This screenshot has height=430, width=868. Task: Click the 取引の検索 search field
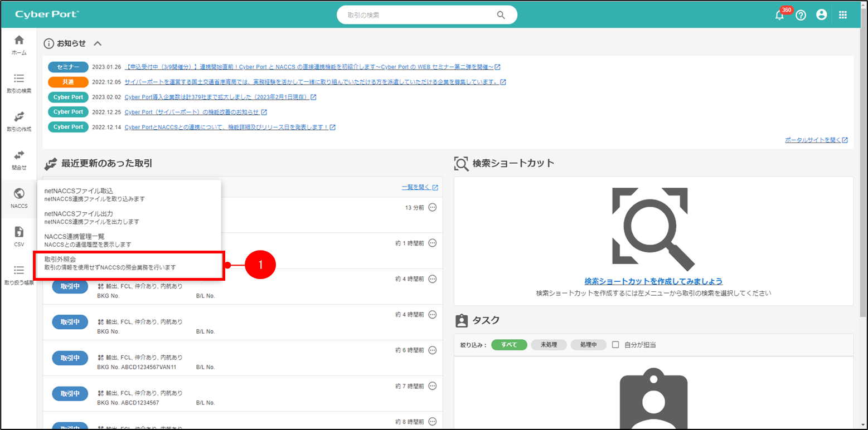pos(419,15)
